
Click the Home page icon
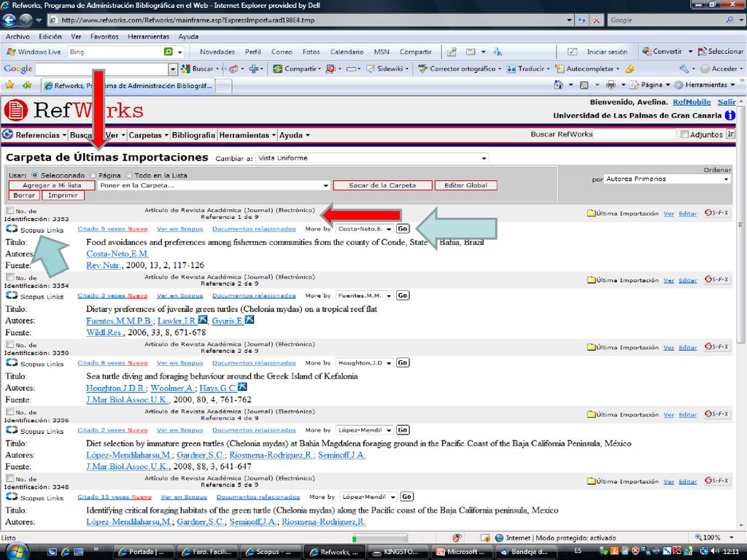559,85
